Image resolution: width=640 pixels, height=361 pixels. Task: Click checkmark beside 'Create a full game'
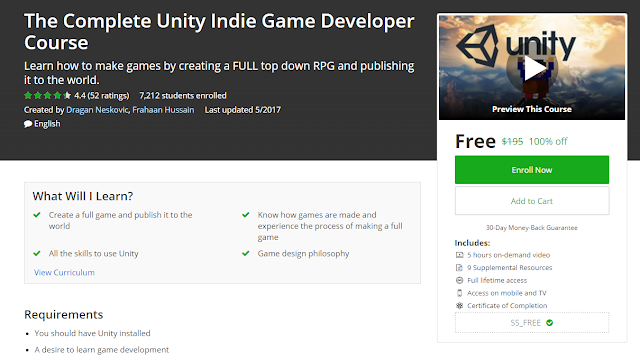click(x=37, y=215)
